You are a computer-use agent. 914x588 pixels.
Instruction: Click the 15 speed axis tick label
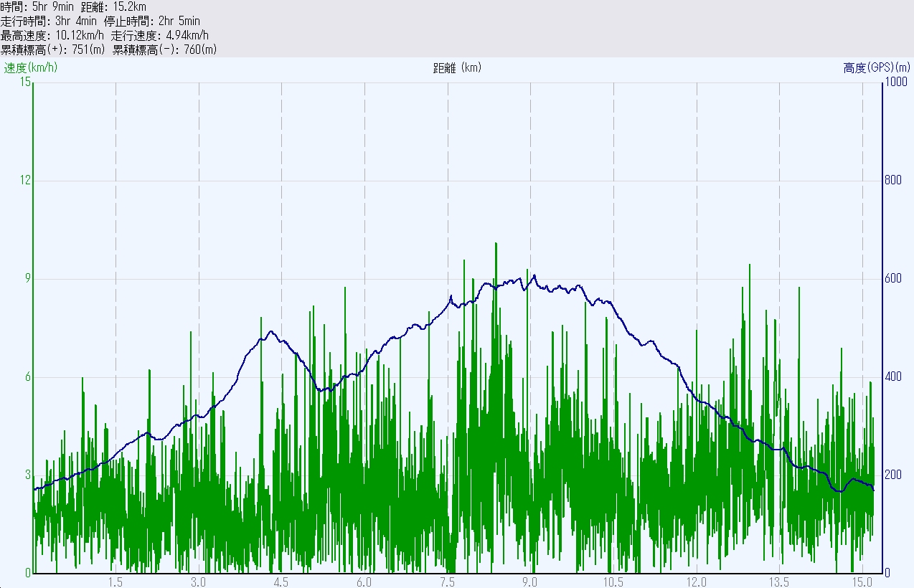tap(26, 82)
